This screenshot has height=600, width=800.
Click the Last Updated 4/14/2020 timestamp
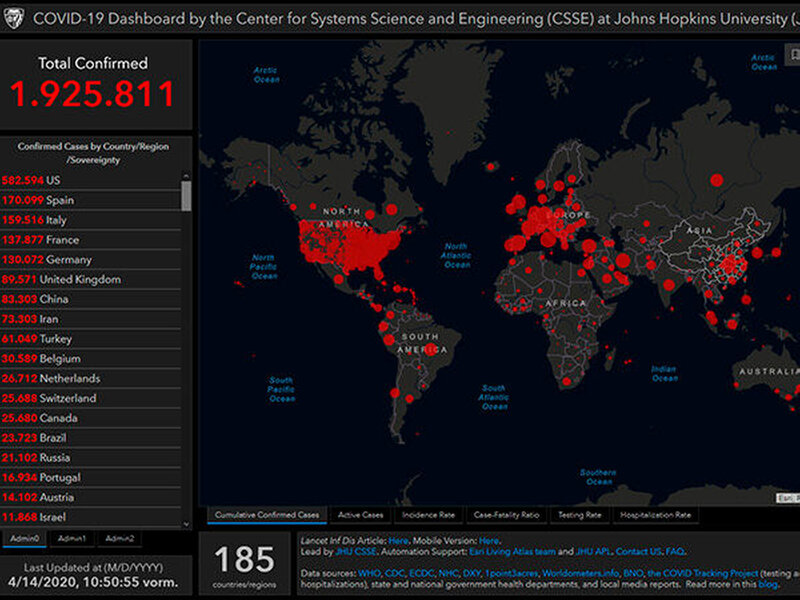[x=93, y=582]
